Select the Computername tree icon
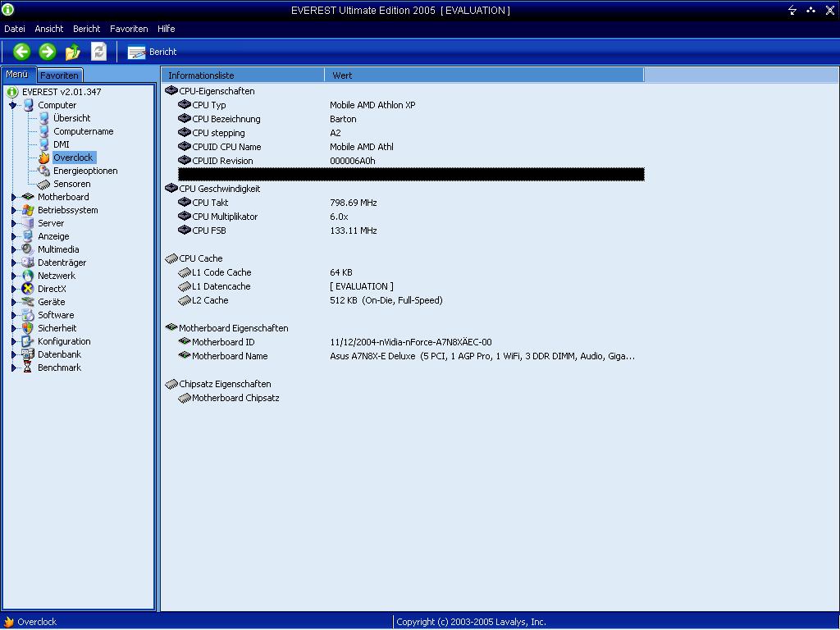840x630 pixels. coord(44,131)
